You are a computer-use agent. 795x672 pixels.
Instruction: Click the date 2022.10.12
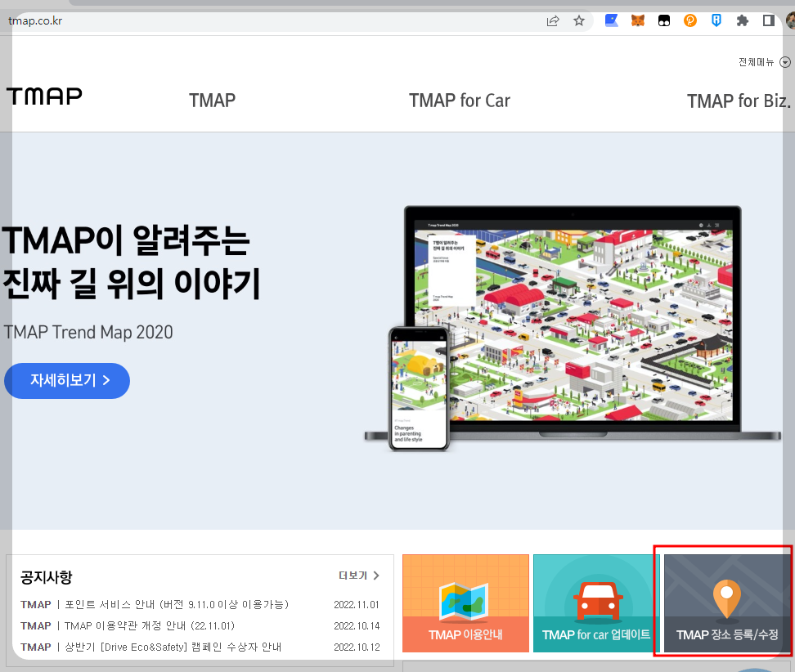coord(357,647)
